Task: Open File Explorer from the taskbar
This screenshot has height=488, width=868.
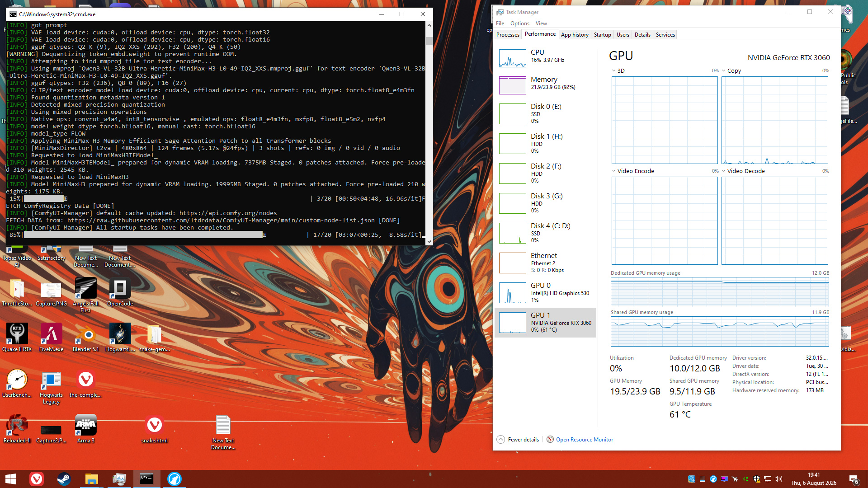Action: pos(92,479)
